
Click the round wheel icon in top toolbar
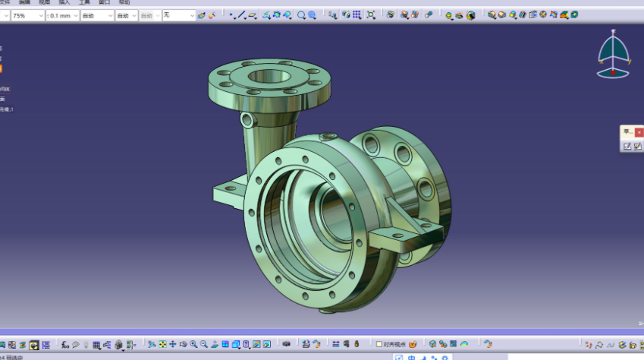pos(543,14)
